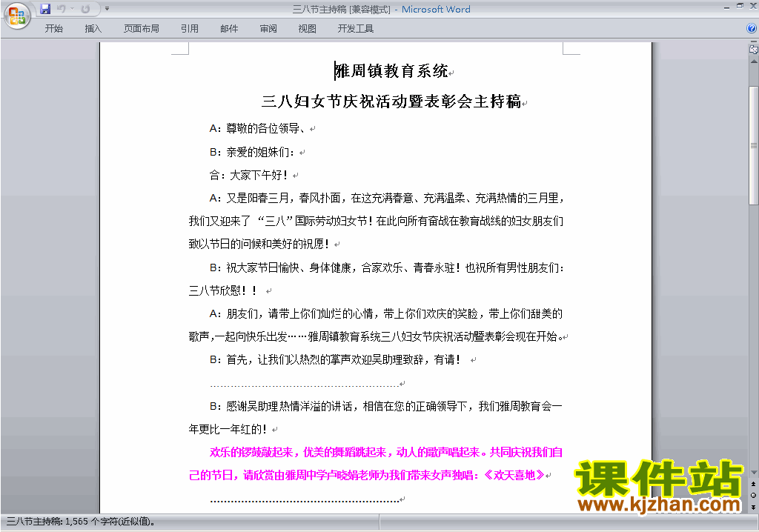Click the line B：亲爱的姐妹们
Image resolution: width=759 pixels, height=532 pixels.
pyautogui.click(x=252, y=152)
